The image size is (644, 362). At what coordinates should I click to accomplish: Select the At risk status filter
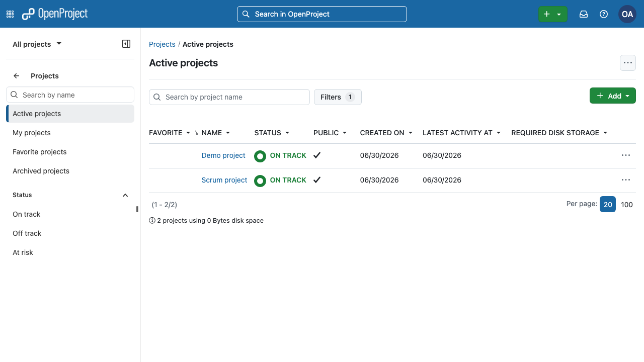(70, 252)
